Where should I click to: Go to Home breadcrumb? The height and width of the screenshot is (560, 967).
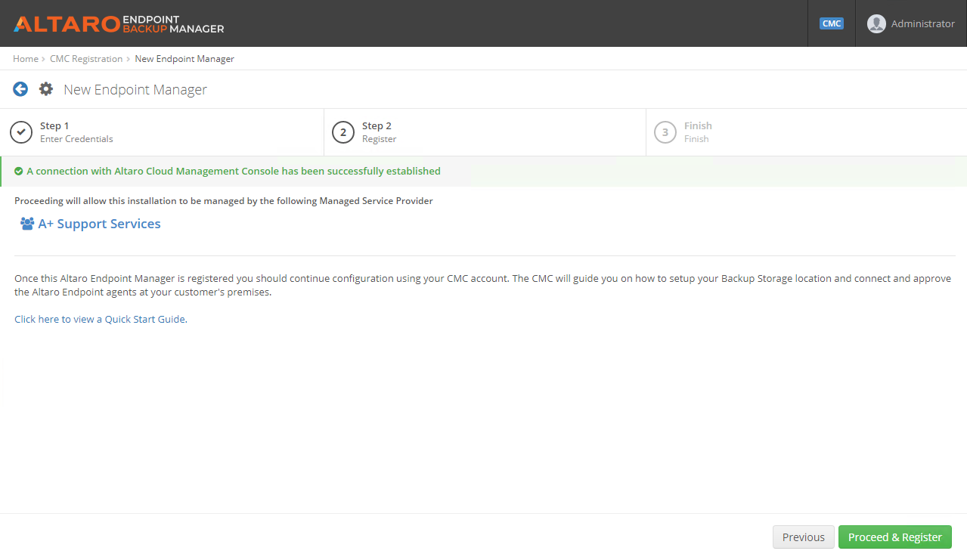click(26, 59)
